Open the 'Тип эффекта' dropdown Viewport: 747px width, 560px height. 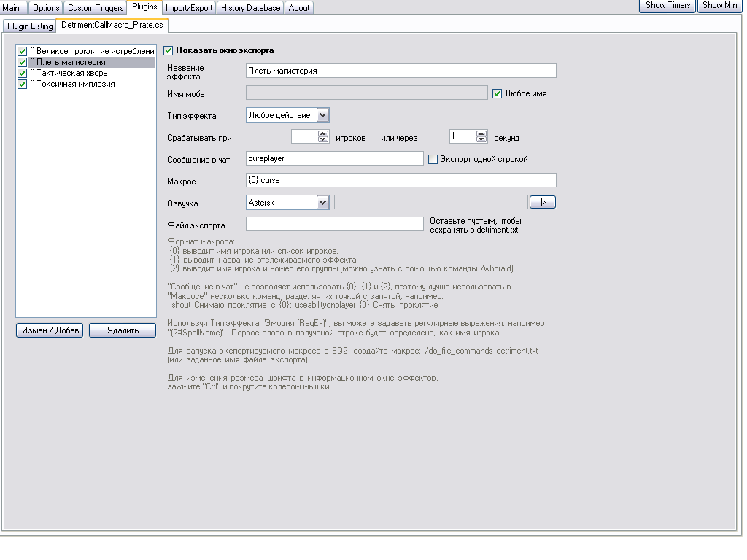(x=323, y=115)
